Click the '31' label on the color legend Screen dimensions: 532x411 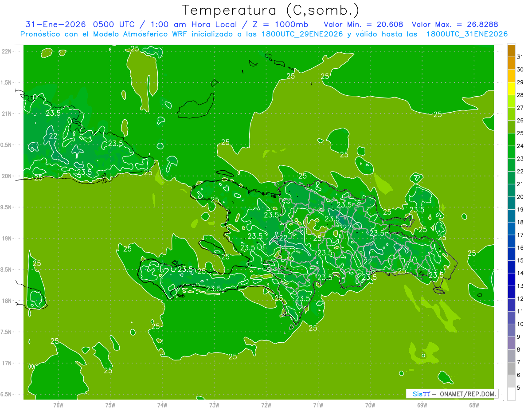520,57
